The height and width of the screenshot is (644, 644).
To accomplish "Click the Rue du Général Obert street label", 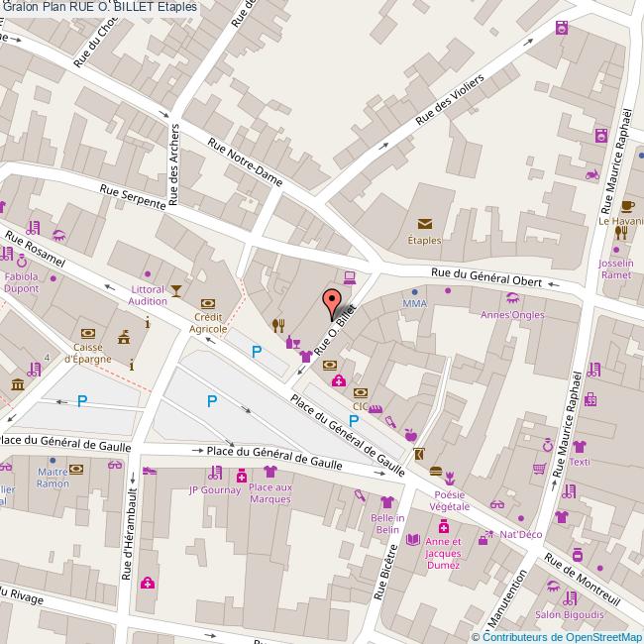I will coord(485,277).
